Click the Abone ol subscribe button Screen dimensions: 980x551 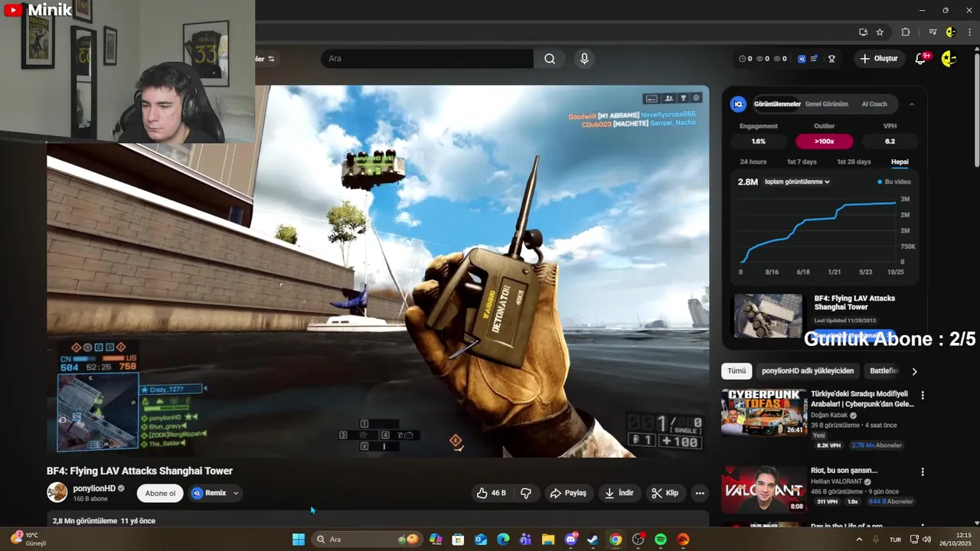click(161, 494)
